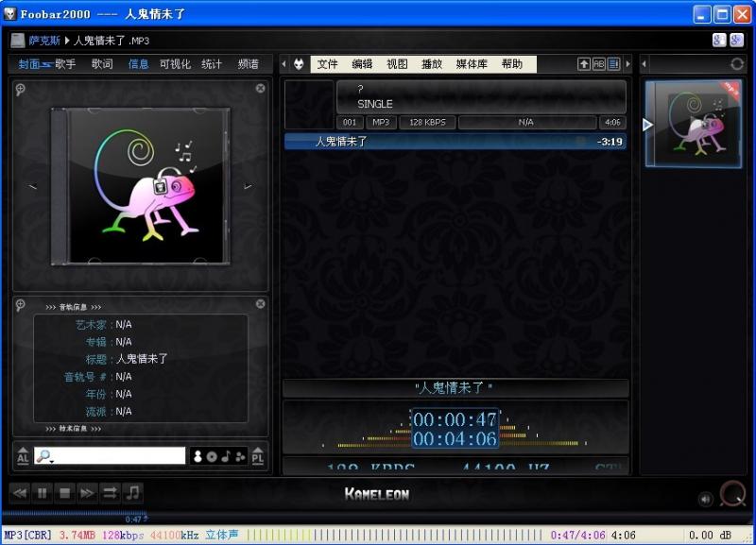
Task: Click zoom magnifier icon on track info panel
Action: click(x=20, y=304)
